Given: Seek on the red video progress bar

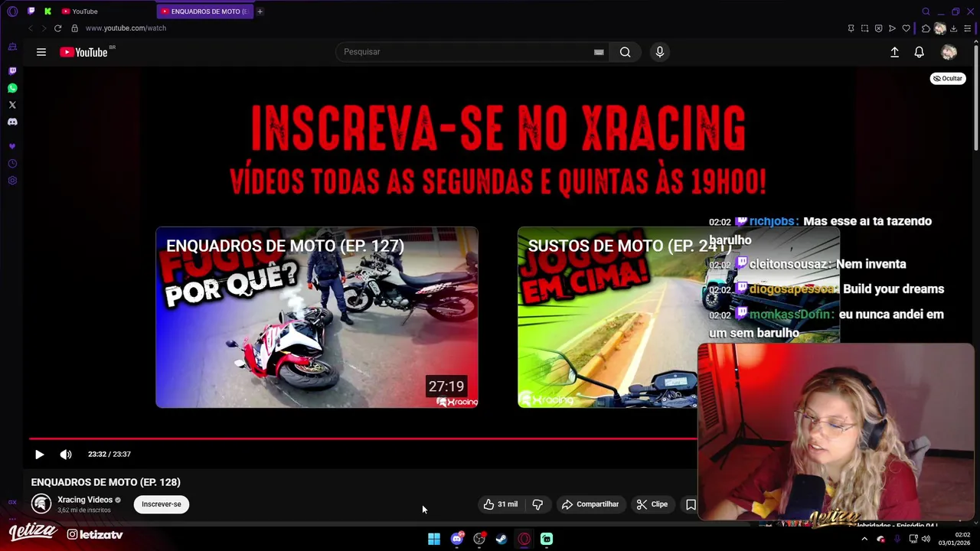Looking at the screenshot, I should click(364, 439).
